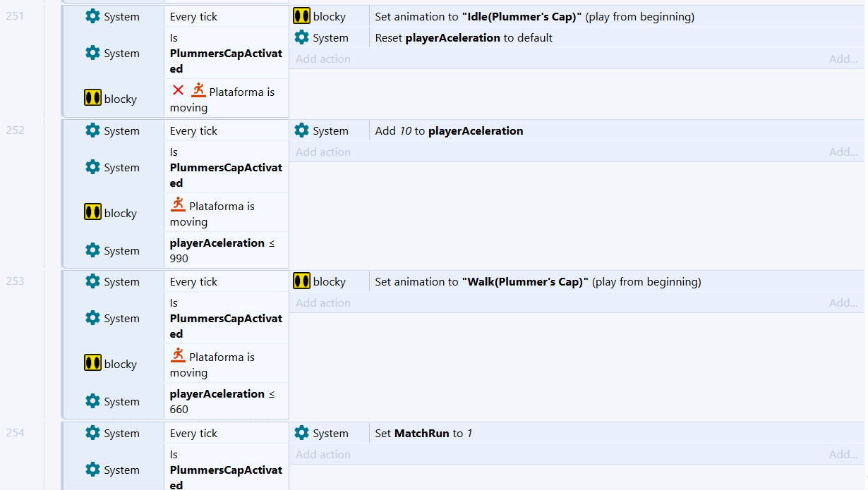Image resolution: width=868 pixels, height=490 pixels.
Task: Click System gear beside Reset playerAceleration action
Action: 301,37
